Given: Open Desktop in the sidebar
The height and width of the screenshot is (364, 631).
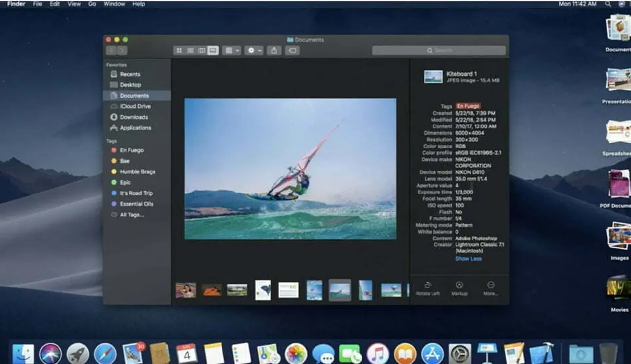Looking at the screenshot, I should [137, 85].
